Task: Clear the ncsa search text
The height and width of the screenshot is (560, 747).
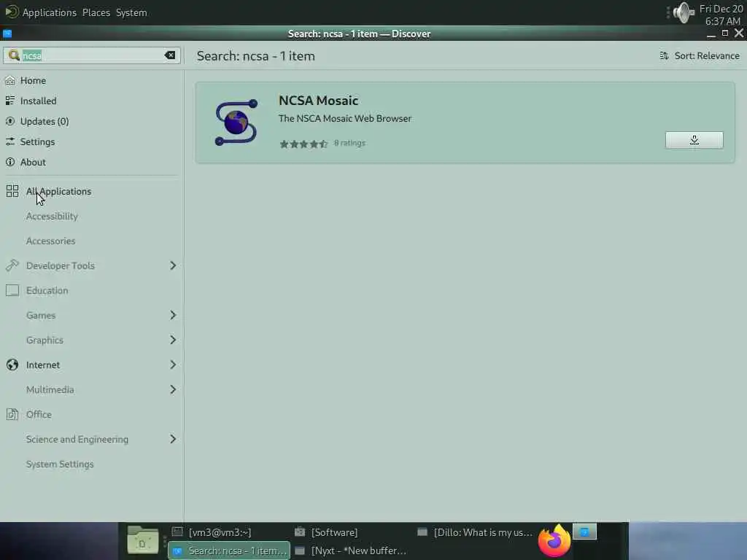Action: (x=169, y=55)
